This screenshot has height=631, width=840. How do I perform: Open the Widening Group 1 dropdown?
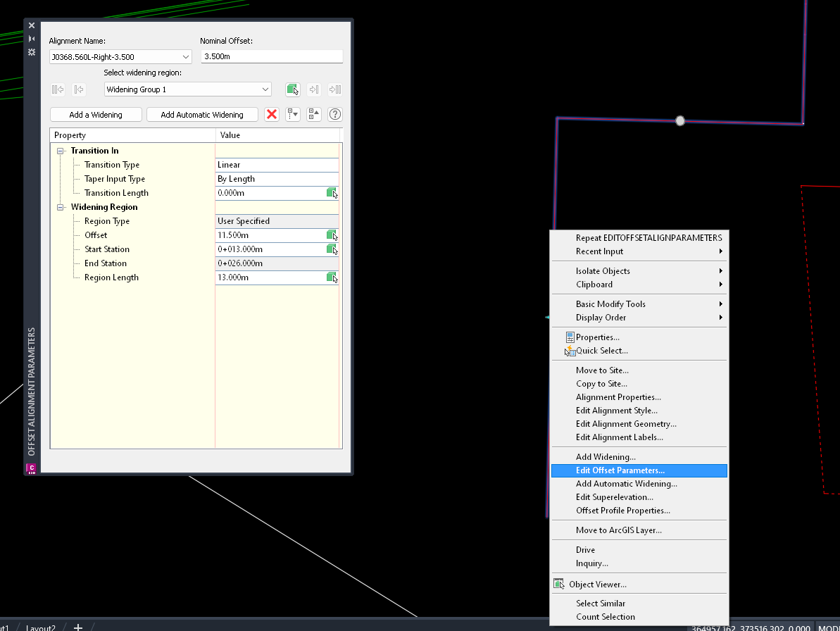(x=266, y=89)
